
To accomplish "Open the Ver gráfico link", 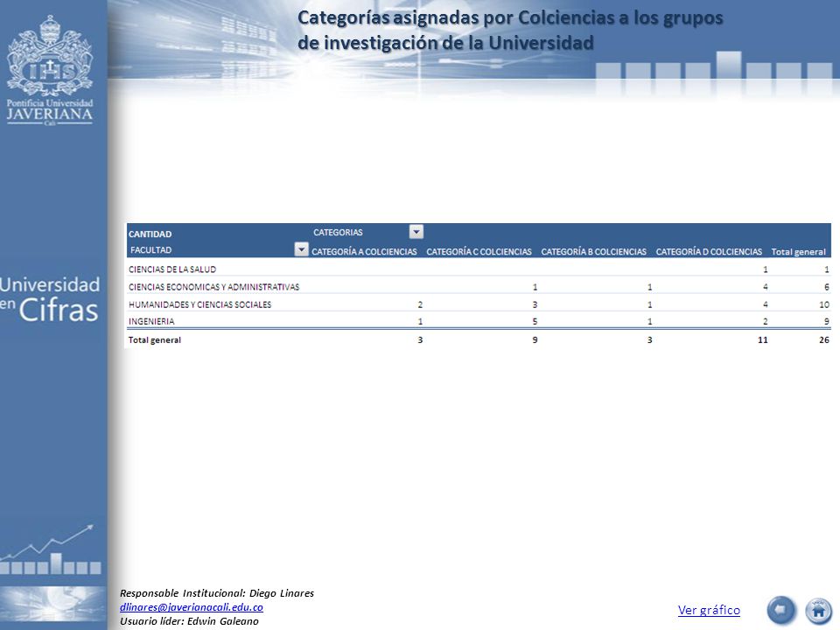I will pos(709,610).
